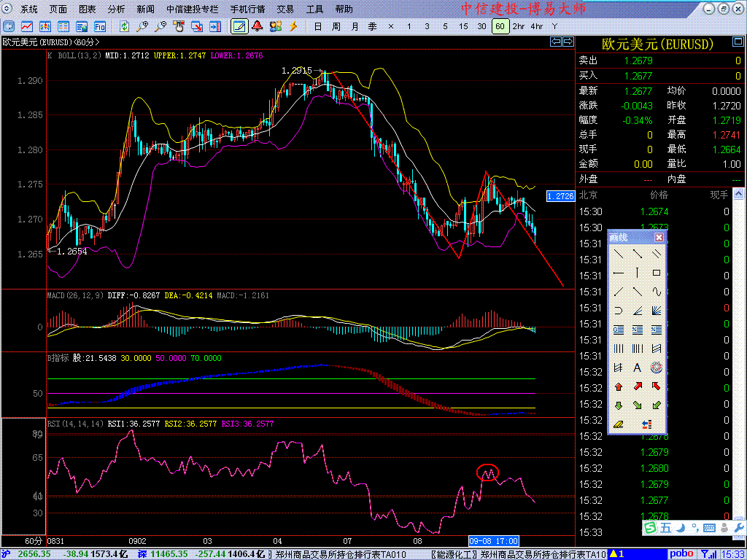Click the eraser tool in drawing palette
This screenshot has width=747, height=560.
618,424
